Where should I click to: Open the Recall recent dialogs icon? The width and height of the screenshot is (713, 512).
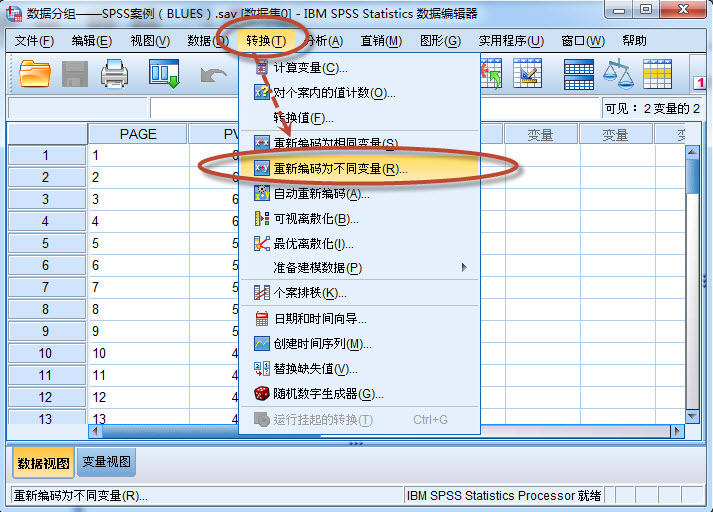point(164,74)
